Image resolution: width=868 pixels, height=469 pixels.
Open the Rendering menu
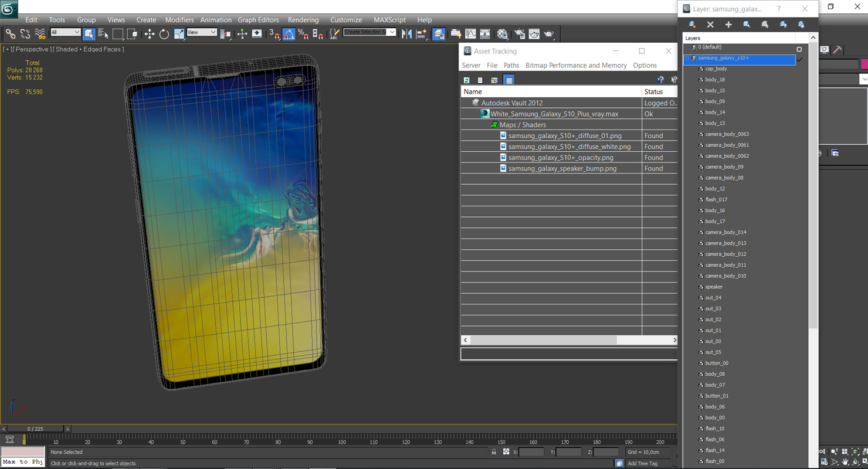pyautogui.click(x=303, y=20)
